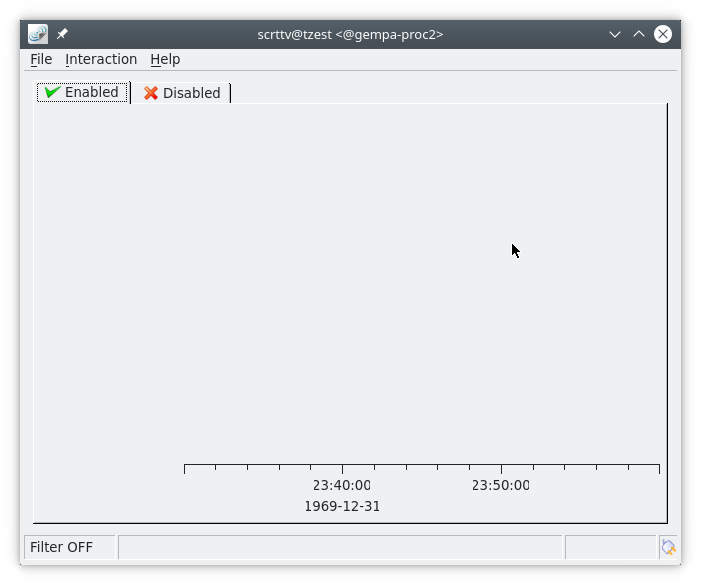This screenshot has width=701, height=585.
Task: Open the Interaction menu
Action: point(101,59)
